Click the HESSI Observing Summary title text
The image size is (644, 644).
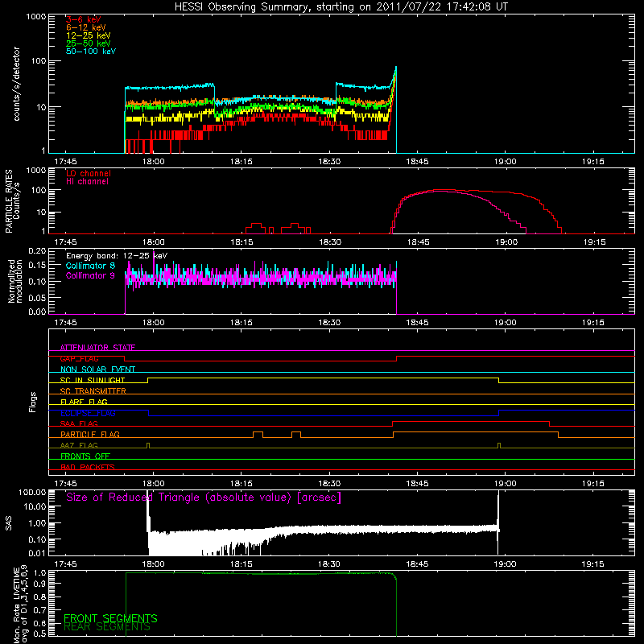(341, 7)
